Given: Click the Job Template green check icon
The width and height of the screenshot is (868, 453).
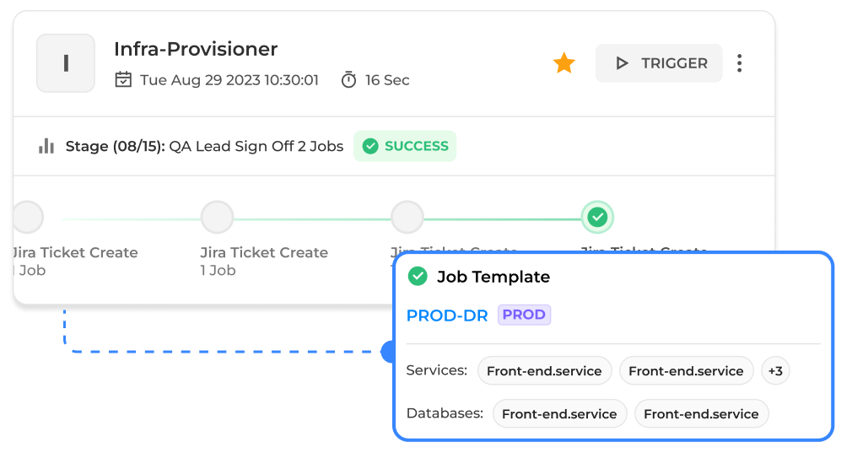Looking at the screenshot, I should [x=417, y=277].
